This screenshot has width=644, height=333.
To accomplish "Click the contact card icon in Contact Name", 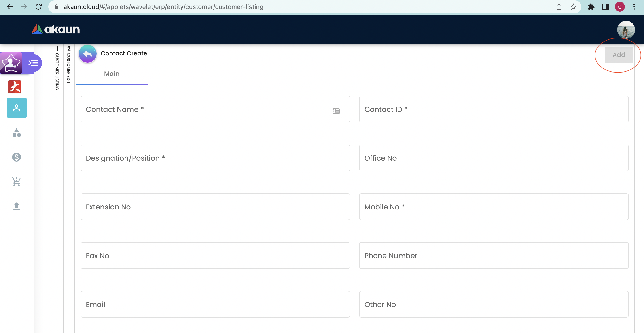I will [x=336, y=111].
